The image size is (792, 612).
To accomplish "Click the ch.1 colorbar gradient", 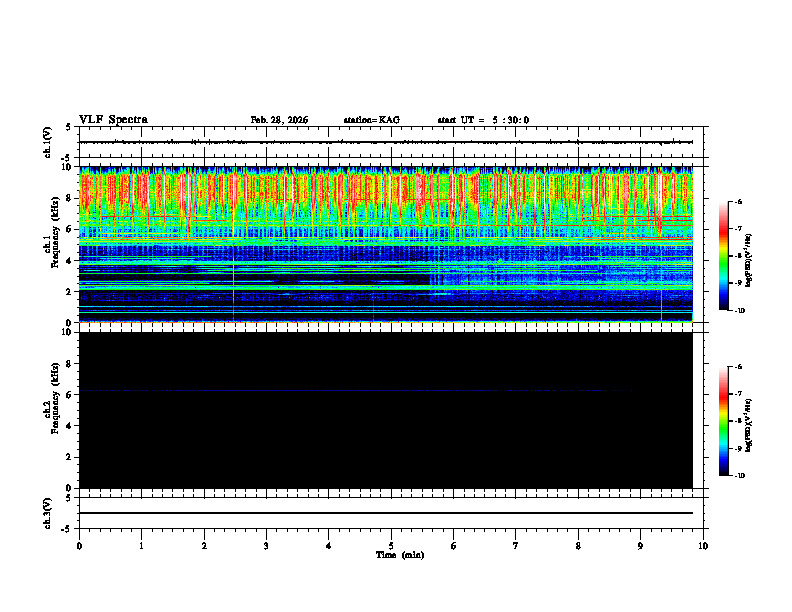I will pos(724,256).
